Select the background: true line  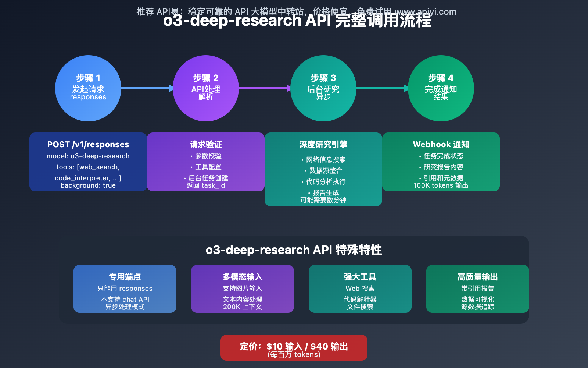pyautogui.click(x=88, y=185)
